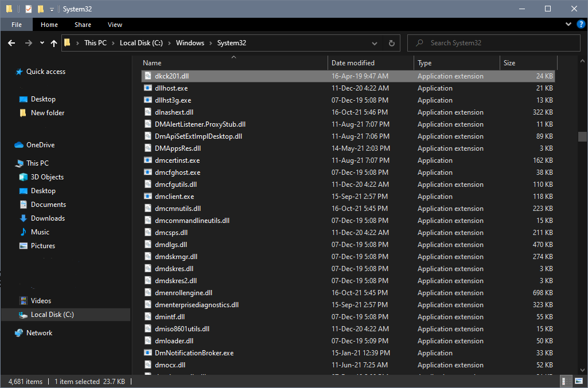Select the dmiso8601utils.dll file name
588x388 pixels.
[x=182, y=329]
